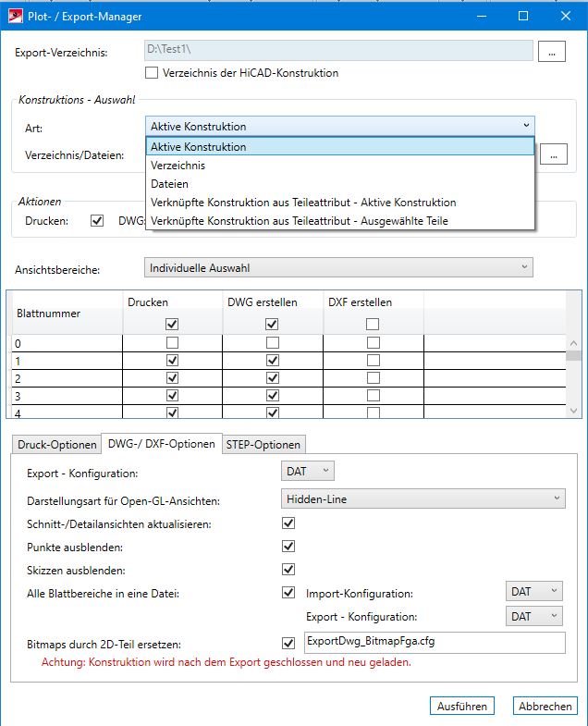Switch to the Druck-Optionen tab

pos(56,445)
